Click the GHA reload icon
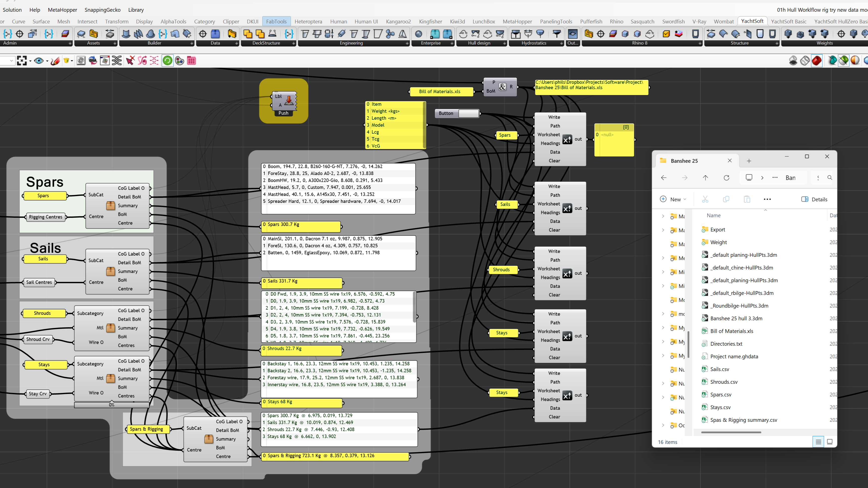 93,61
